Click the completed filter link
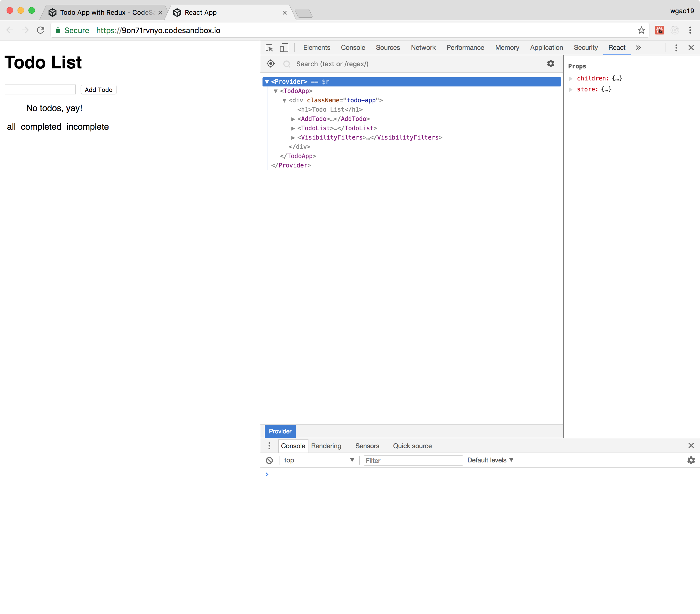This screenshot has width=700, height=614. coord(41,127)
